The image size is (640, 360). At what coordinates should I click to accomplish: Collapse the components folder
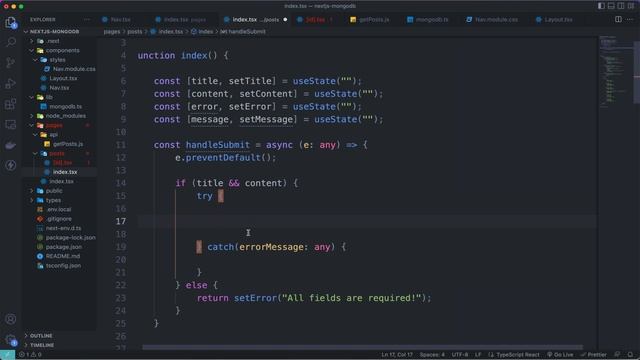(62, 50)
